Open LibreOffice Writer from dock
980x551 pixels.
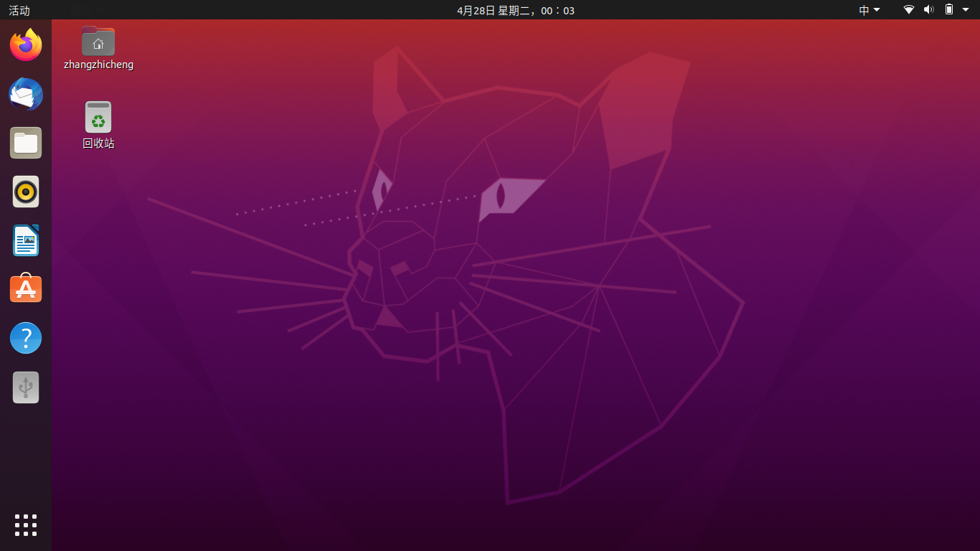pyautogui.click(x=26, y=240)
